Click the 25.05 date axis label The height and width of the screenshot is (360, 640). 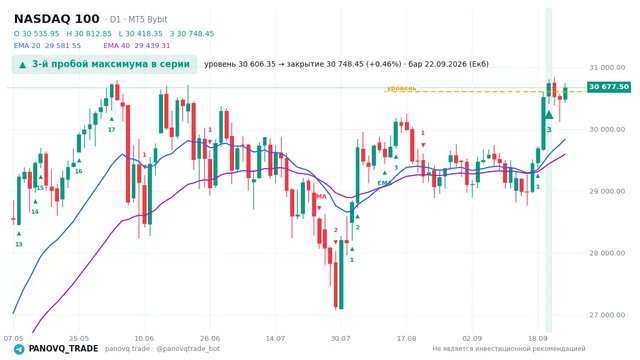point(79,338)
